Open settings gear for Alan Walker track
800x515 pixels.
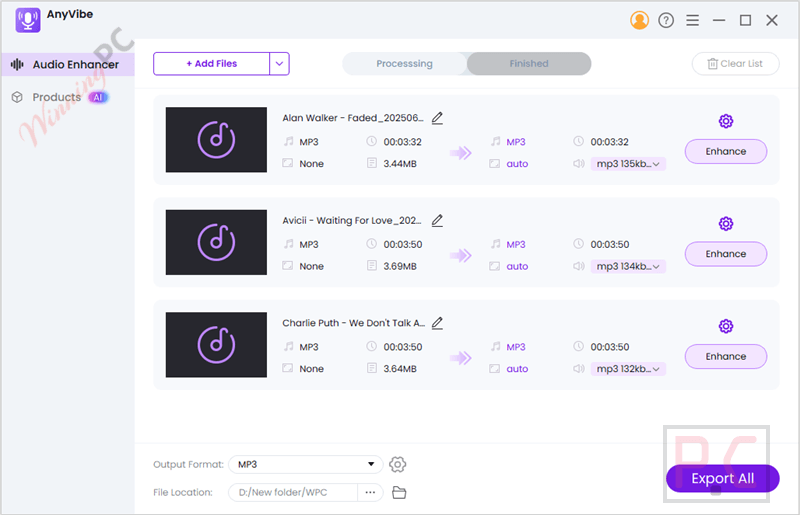pyautogui.click(x=726, y=121)
